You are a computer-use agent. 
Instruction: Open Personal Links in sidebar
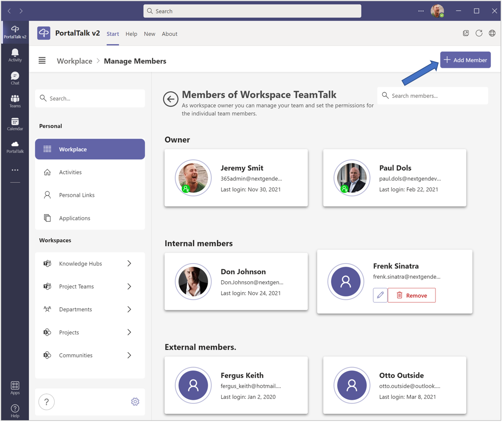(x=90, y=195)
